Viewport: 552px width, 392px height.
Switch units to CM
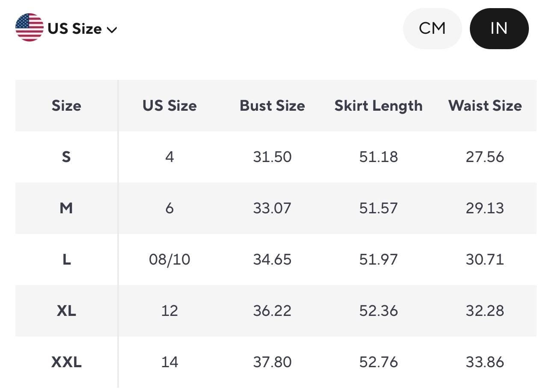432,28
